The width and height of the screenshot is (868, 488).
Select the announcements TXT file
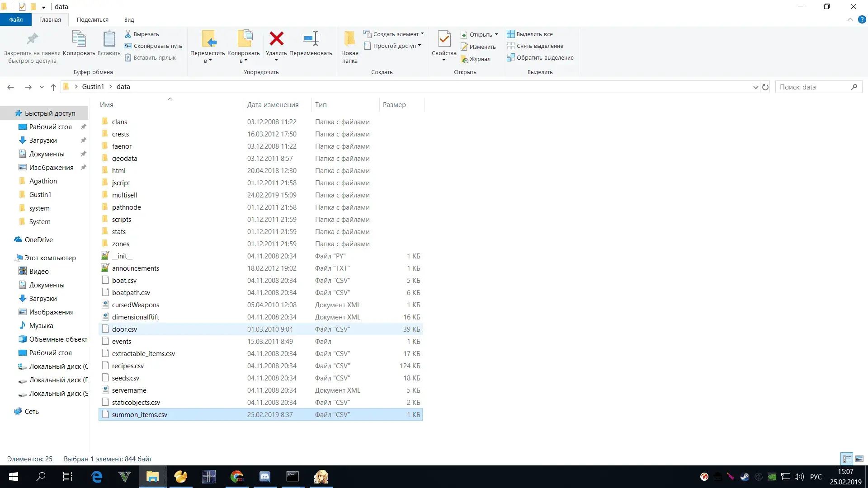260,268
